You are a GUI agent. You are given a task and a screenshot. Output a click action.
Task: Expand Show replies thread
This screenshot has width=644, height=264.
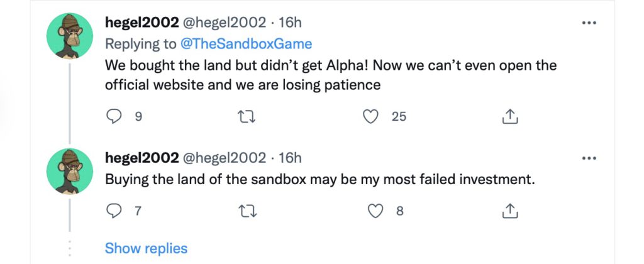click(x=146, y=248)
